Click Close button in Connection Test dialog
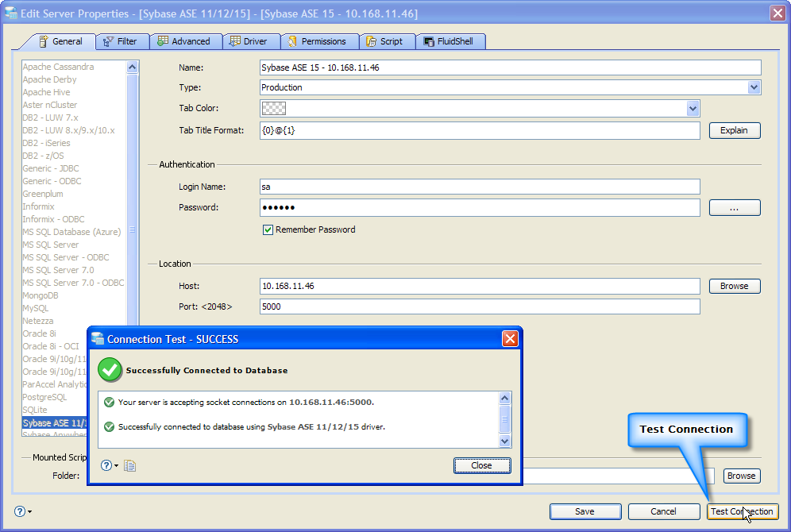 (x=482, y=465)
